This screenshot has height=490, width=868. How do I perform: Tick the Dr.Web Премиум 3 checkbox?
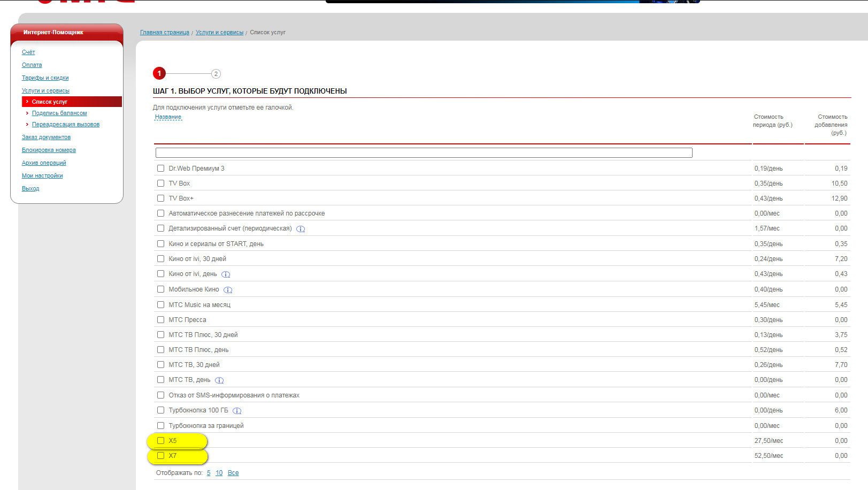(160, 168)
